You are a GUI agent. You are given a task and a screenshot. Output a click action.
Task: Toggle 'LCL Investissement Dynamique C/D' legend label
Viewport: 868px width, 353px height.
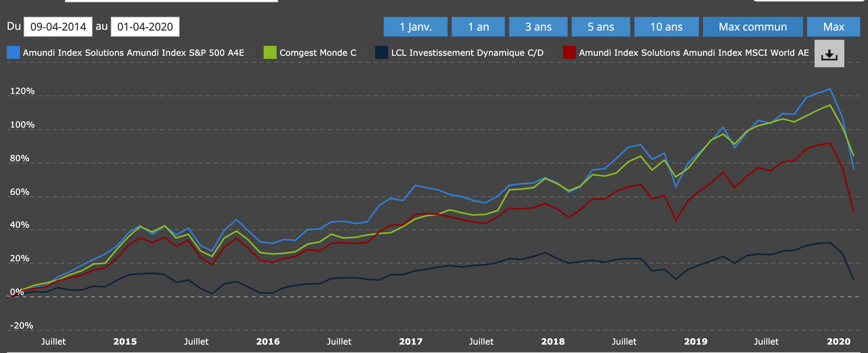pyautogui.click(x=467, y=53)
